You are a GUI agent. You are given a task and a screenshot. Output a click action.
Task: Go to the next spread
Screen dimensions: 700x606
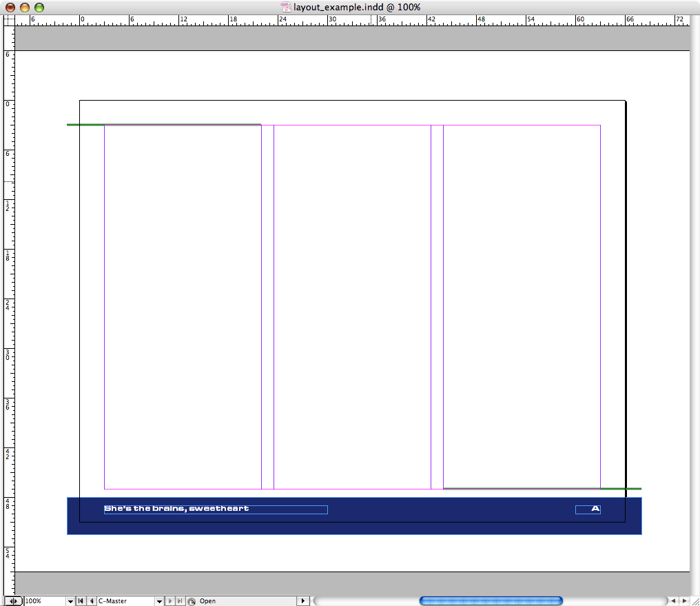[x=170, y=601]
